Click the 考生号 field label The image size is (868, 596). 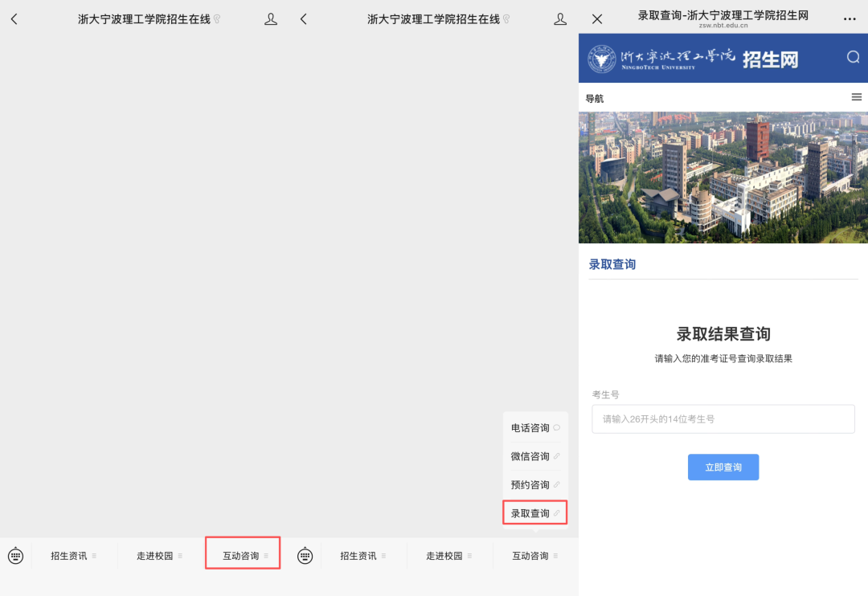(606, 394)
